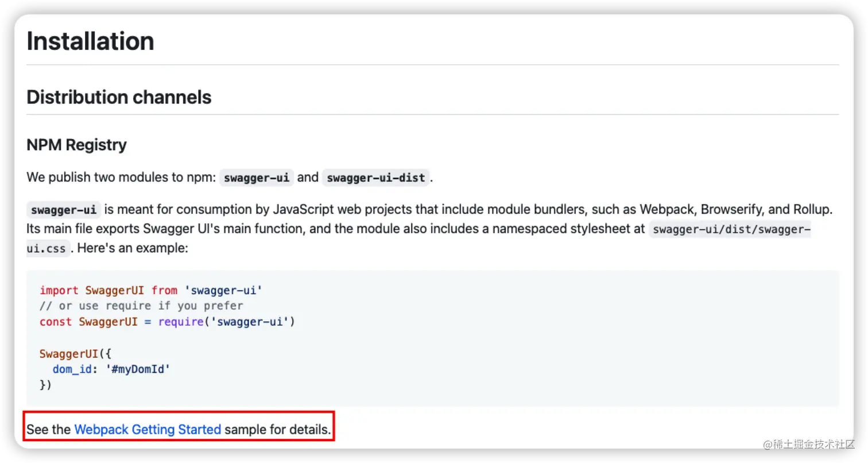Click the swagger-ui-dist inline code
Viewport: 868px width, 463px height.
tap(376, 178)
